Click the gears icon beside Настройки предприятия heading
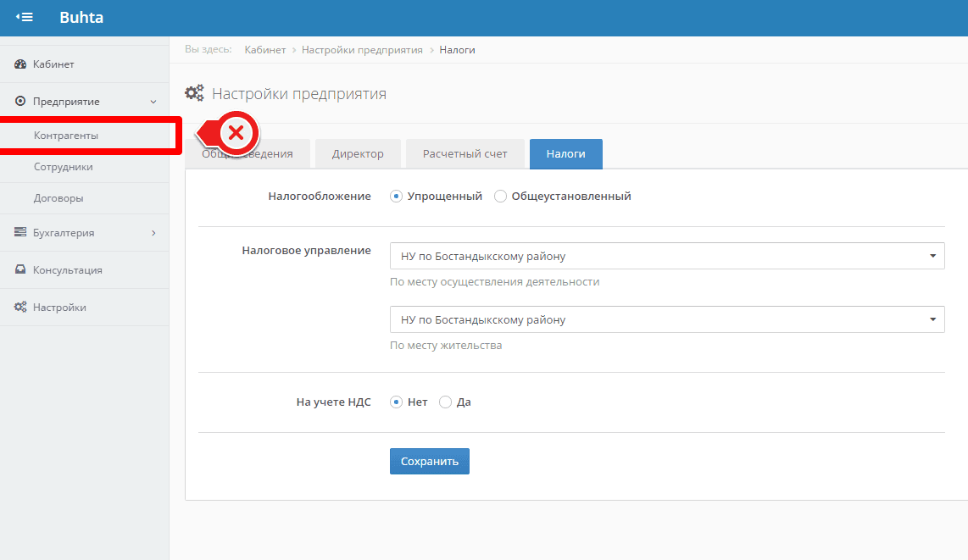The height and width of the screenshot is (560, 968). click(x=194, y=94)
